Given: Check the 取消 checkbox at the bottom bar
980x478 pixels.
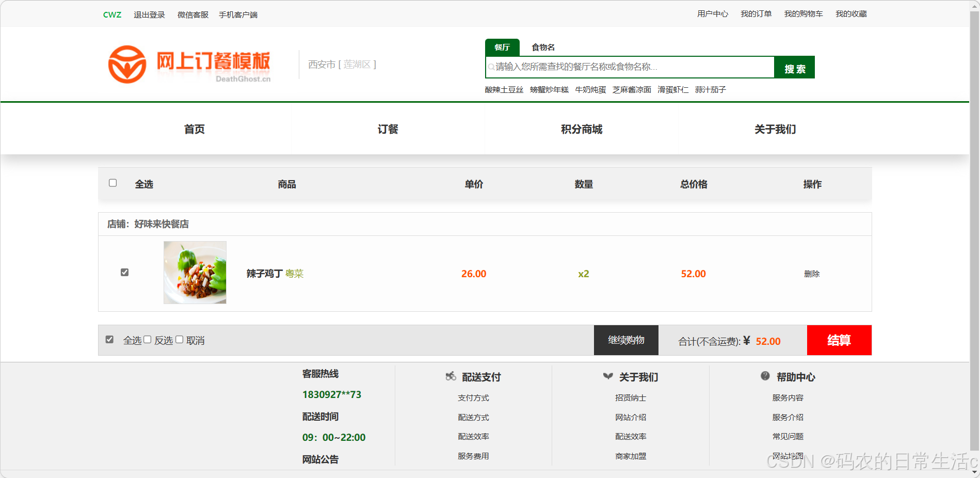Looking at the screenshot, I should [x=179, y=339].
